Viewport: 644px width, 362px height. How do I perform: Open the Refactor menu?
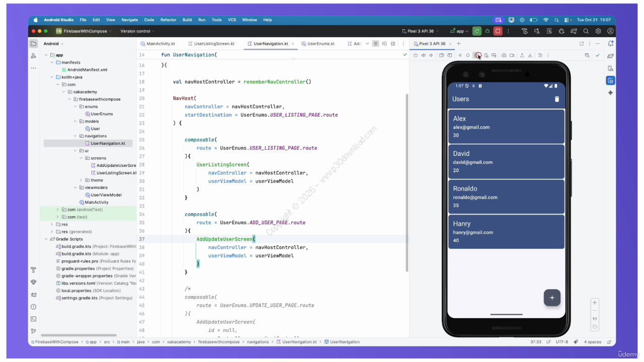pyautogui.click(x=168, y=20)
